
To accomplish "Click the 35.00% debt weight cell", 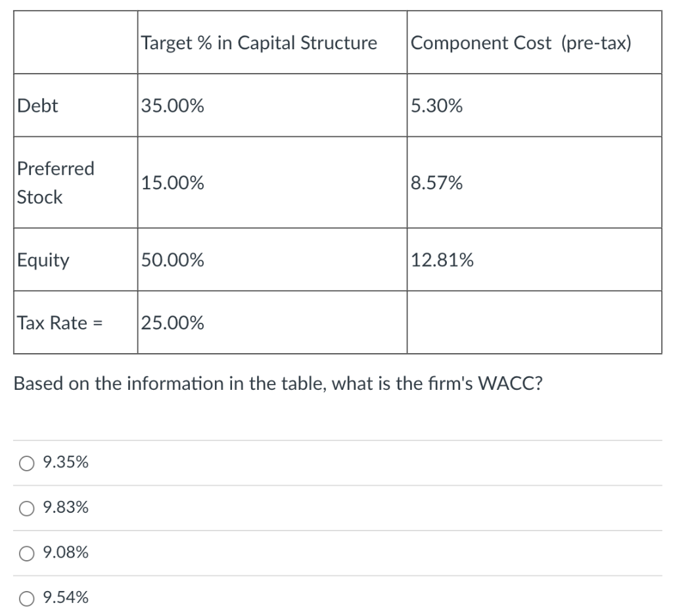I will [x=172, y=105].
